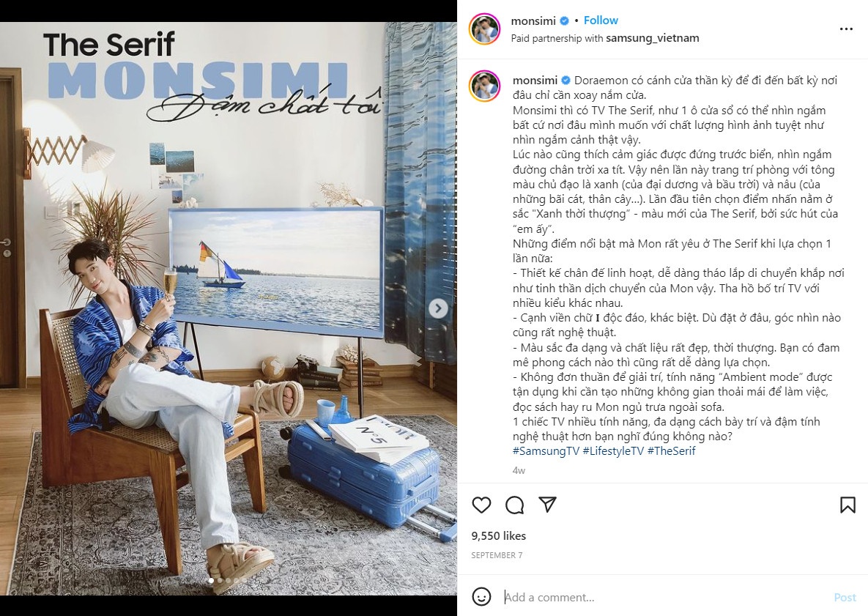Click the blue verified badge in header
Screen dimensions: 868x616
[565, 21]
